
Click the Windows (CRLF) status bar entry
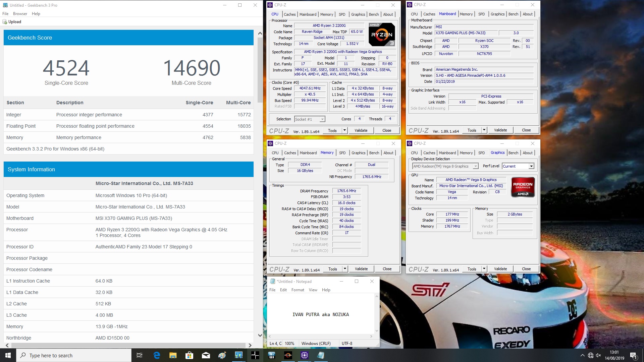[x=316, y=343]
